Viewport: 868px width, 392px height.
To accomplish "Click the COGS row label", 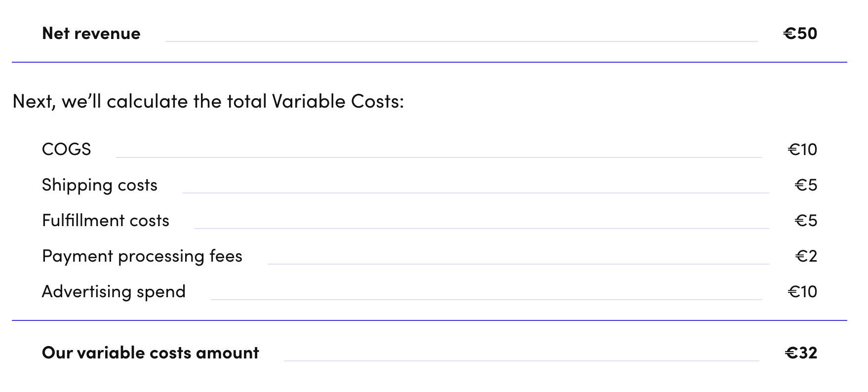I will pyautogui.click(x=67, y=149).
